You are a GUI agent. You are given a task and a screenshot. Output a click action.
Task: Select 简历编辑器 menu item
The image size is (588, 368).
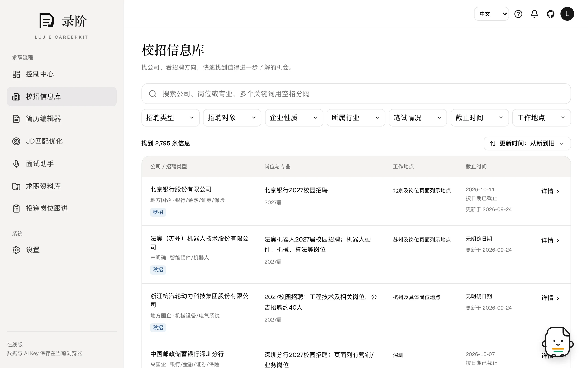coord(62,119)
